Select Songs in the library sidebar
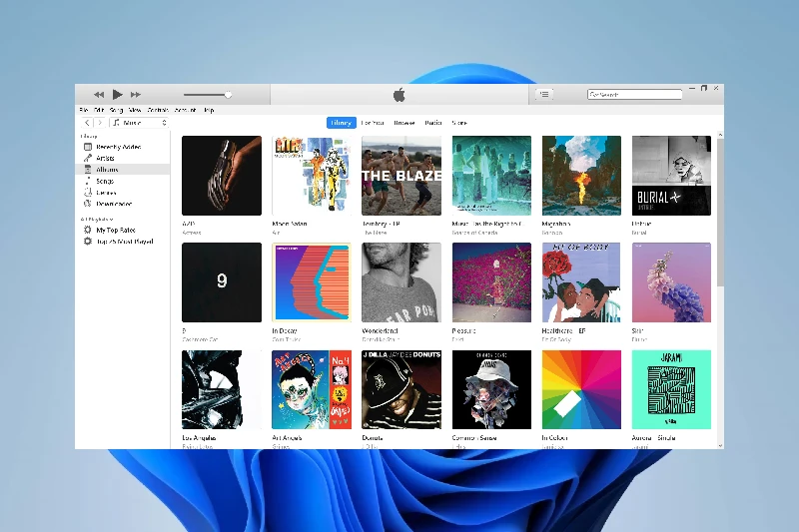 click(x=106, y=181)
